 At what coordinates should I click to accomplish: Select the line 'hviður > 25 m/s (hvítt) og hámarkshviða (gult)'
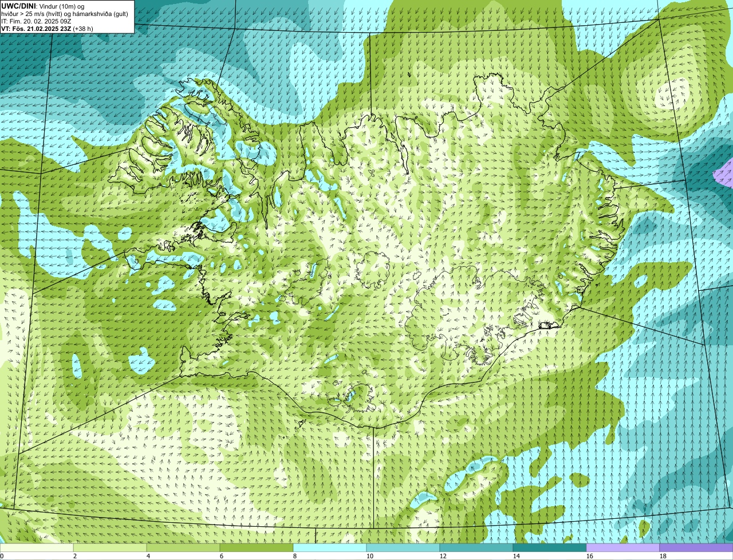pyautogui.click(x=64, y=13)
